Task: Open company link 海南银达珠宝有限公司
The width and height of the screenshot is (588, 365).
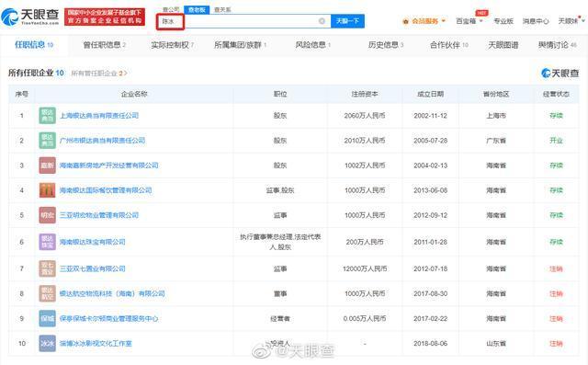Action: click(x=93, y=242)
